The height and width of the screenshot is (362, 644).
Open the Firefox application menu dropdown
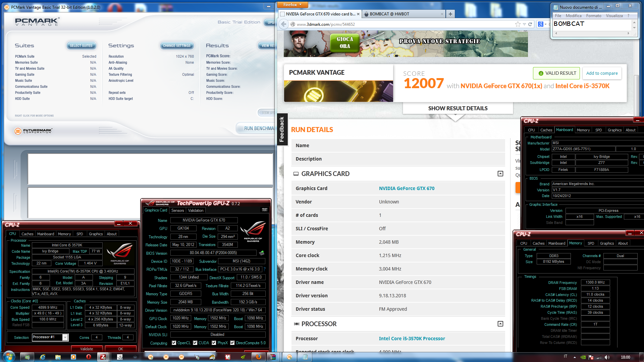point(292,5)
